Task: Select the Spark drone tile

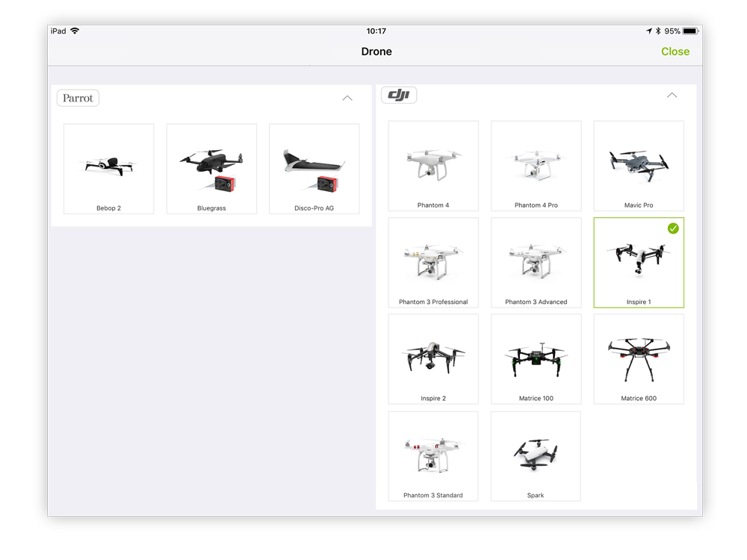Action: (536, 456)
